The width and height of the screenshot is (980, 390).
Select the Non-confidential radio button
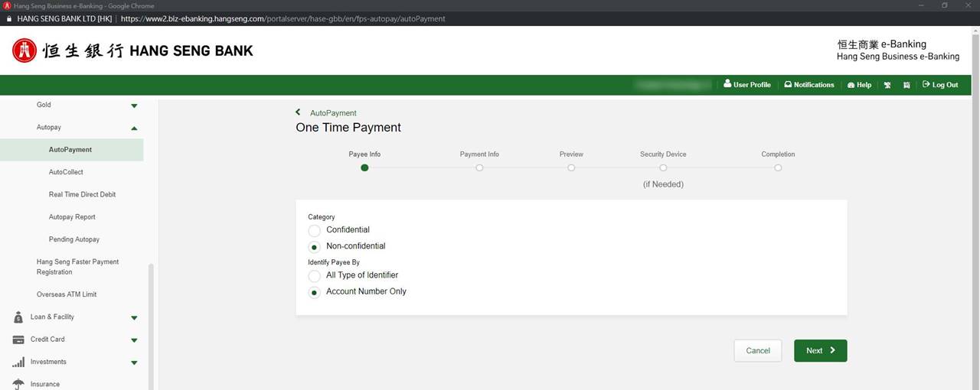click(314, 247)
